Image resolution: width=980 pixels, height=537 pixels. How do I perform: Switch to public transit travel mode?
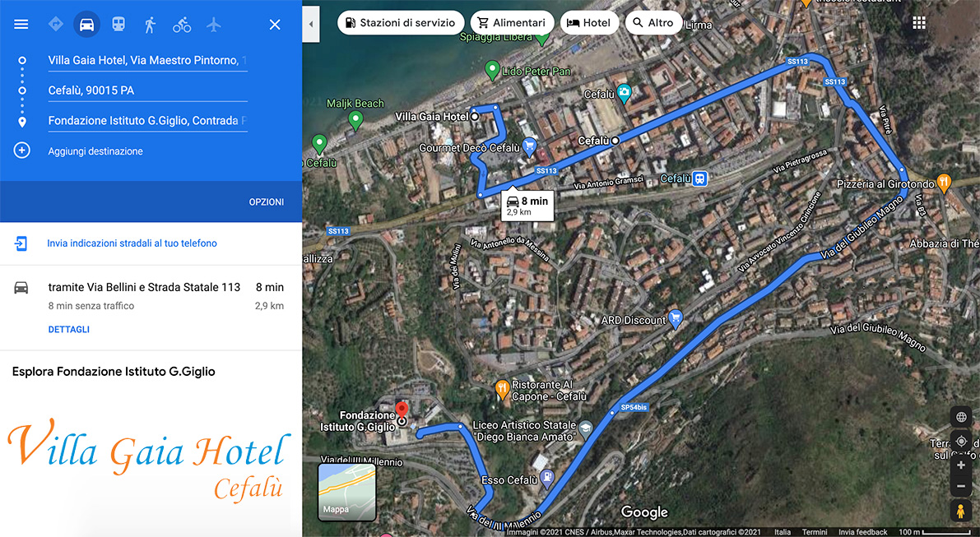click(x=118, y=25)
